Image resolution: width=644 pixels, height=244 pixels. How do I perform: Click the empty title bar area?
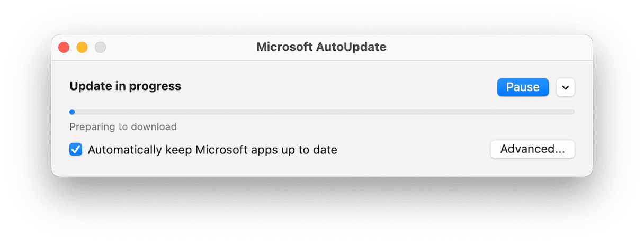(477, 47)
